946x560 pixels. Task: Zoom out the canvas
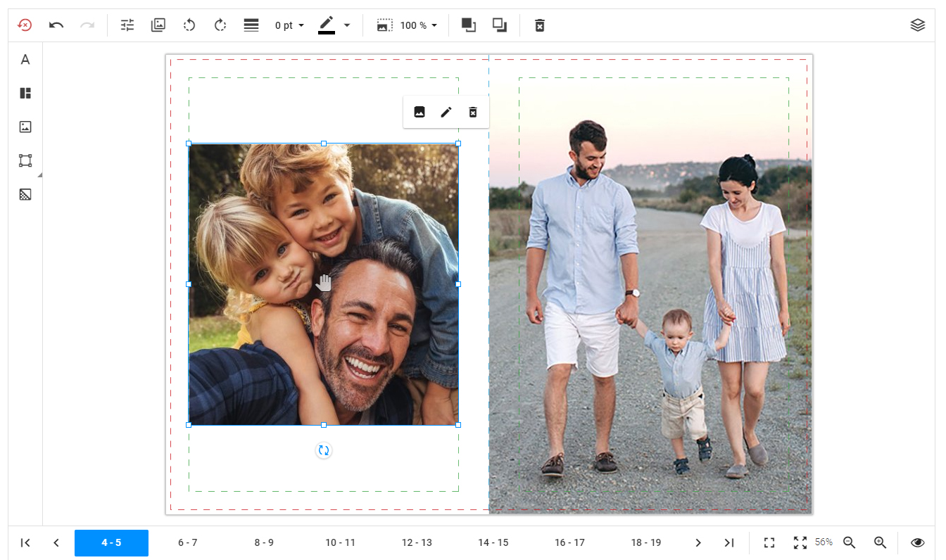click(x=850, y=542)
